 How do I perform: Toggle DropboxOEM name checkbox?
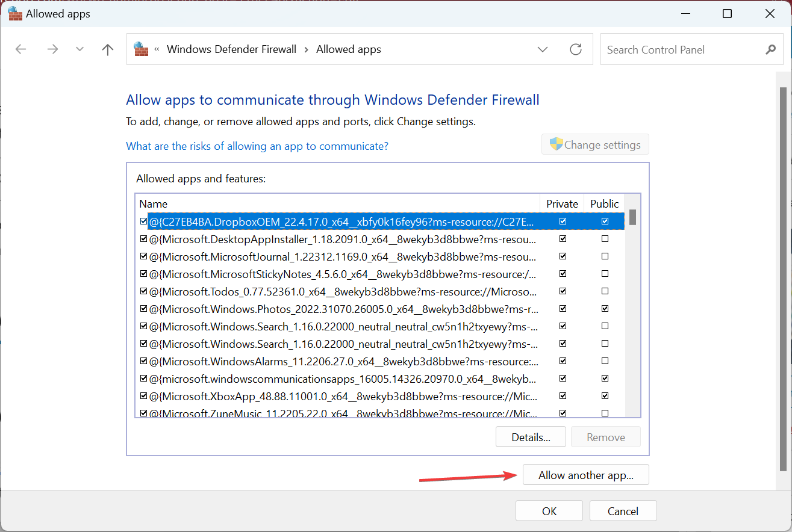pos(143,221)
